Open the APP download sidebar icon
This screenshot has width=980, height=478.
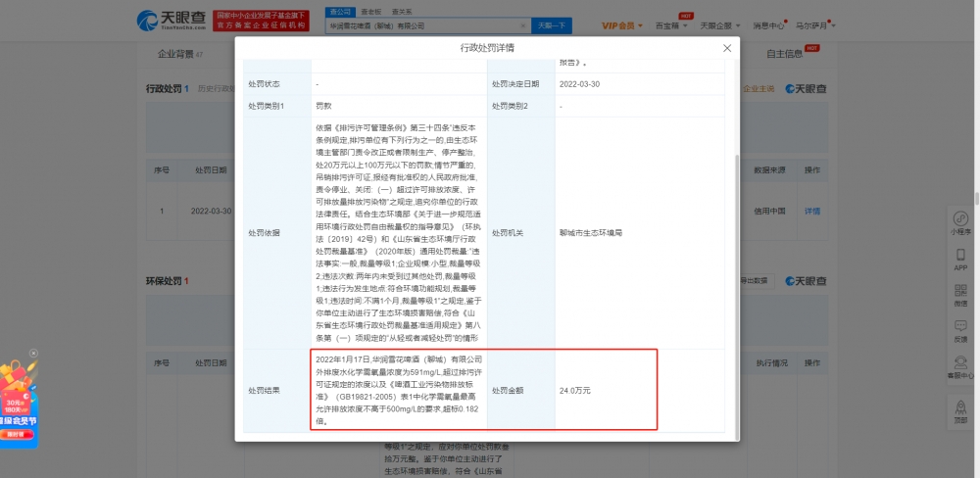[x=960, y=260]
